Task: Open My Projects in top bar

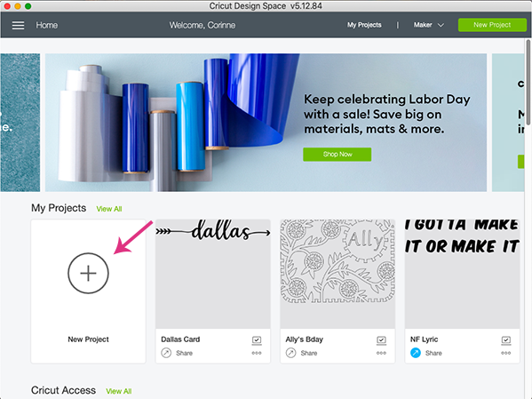Action: pyautogui.click(x=364, y=25)
